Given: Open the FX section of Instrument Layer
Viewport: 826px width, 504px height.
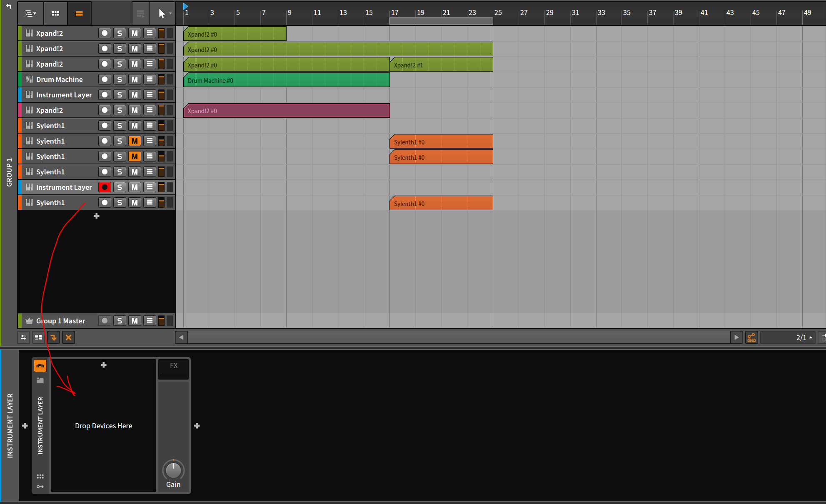Looking at the screenshot, I should pos(174,366).
